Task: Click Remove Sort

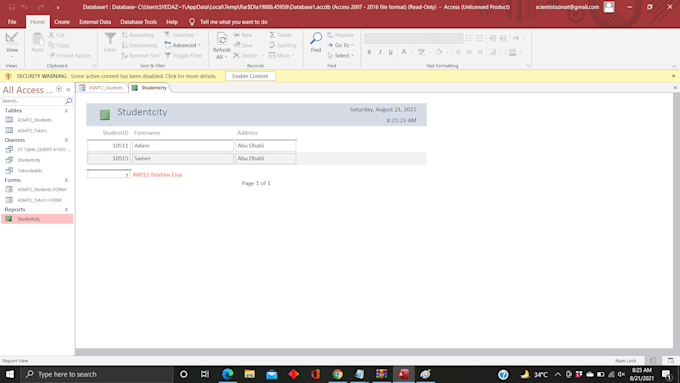Action: click(x=141, y=56)
